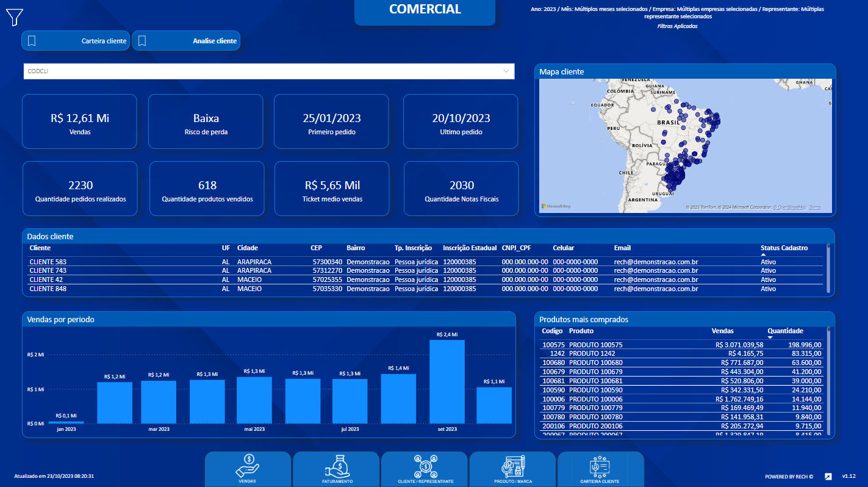
Task: Select the PRODUTO 200106 cell
Action: pos(596,426)
